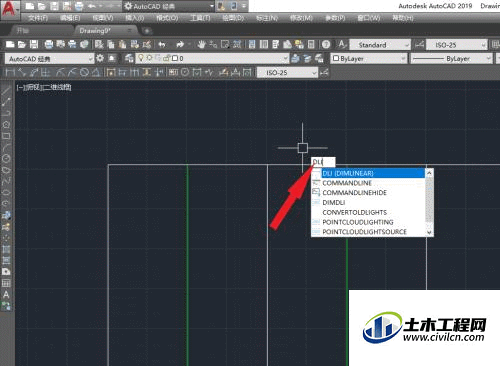Open the ByLayer color swatch control
This screenshot has width=500, height=366.
(369, 59)
